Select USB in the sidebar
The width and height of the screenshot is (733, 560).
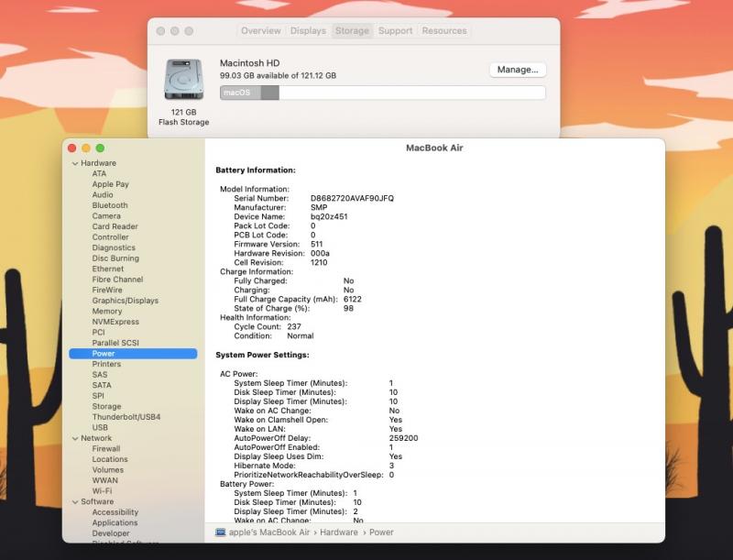click(x=100, y=428)
